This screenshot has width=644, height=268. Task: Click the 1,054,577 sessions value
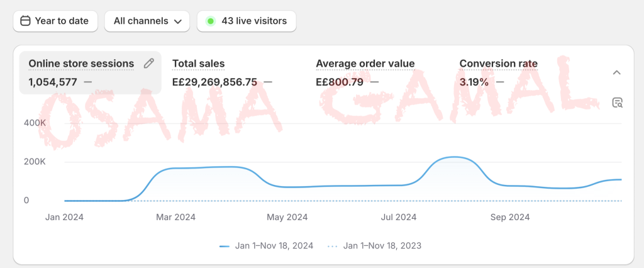[x=53, y=82]
